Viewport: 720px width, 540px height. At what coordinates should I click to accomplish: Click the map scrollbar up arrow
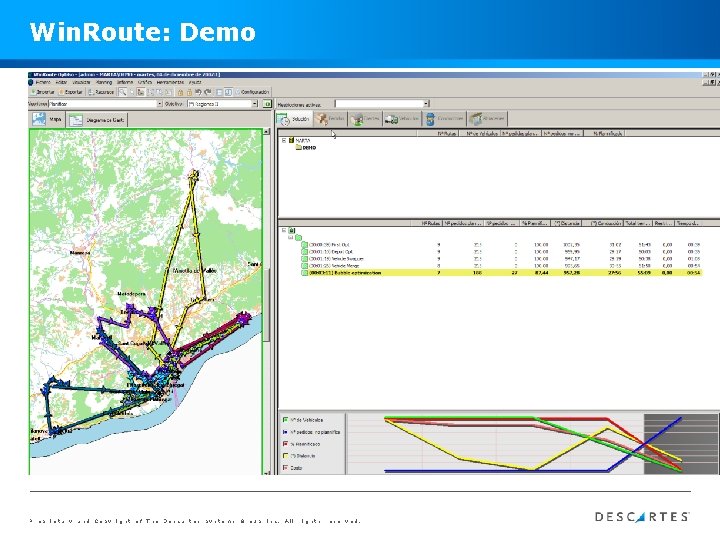point(266,132)
